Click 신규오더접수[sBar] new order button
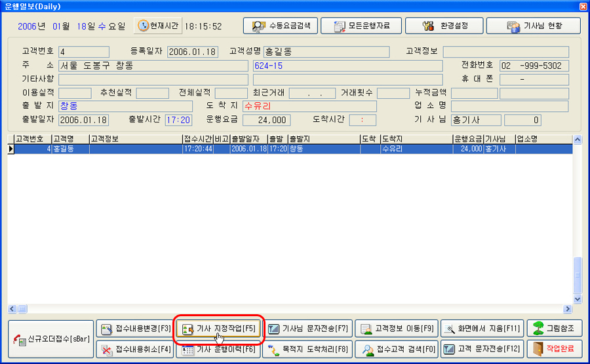The image size is (590, 364). [50, 339]
